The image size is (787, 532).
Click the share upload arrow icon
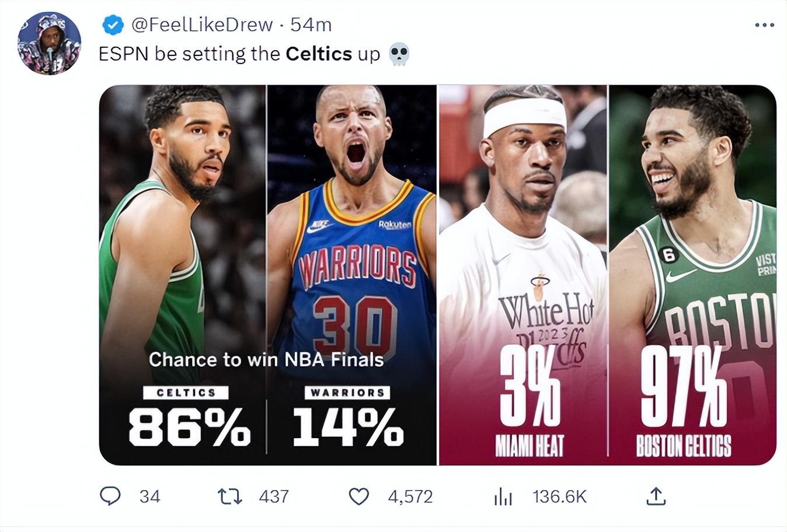(656, 496)
